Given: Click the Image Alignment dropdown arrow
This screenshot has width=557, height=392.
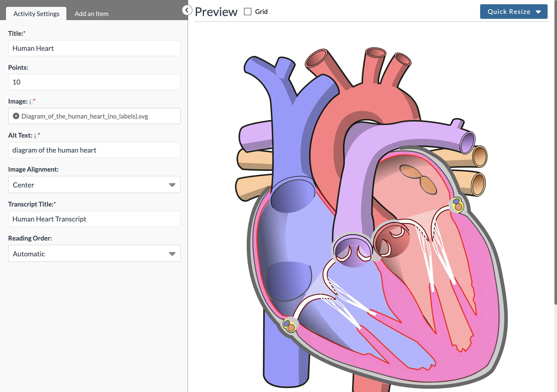Looking at the screenshot, I should click(172, 185).
